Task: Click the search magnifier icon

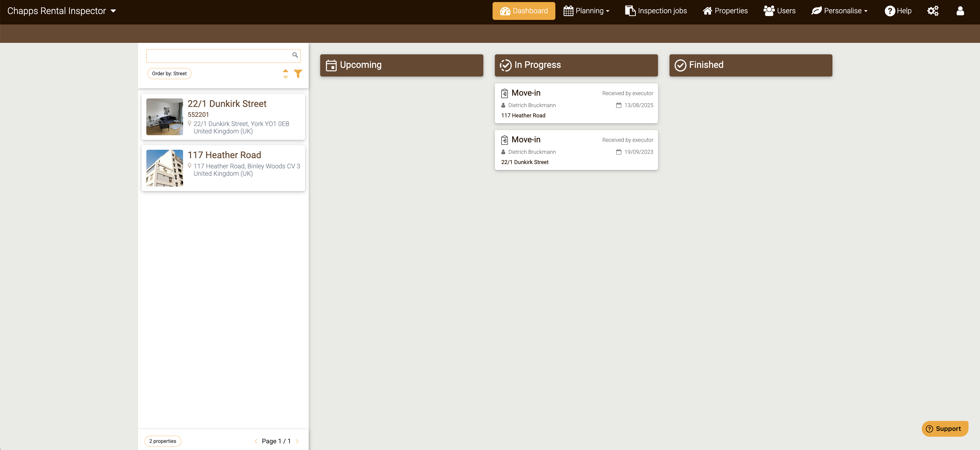Action: (295, 55)
